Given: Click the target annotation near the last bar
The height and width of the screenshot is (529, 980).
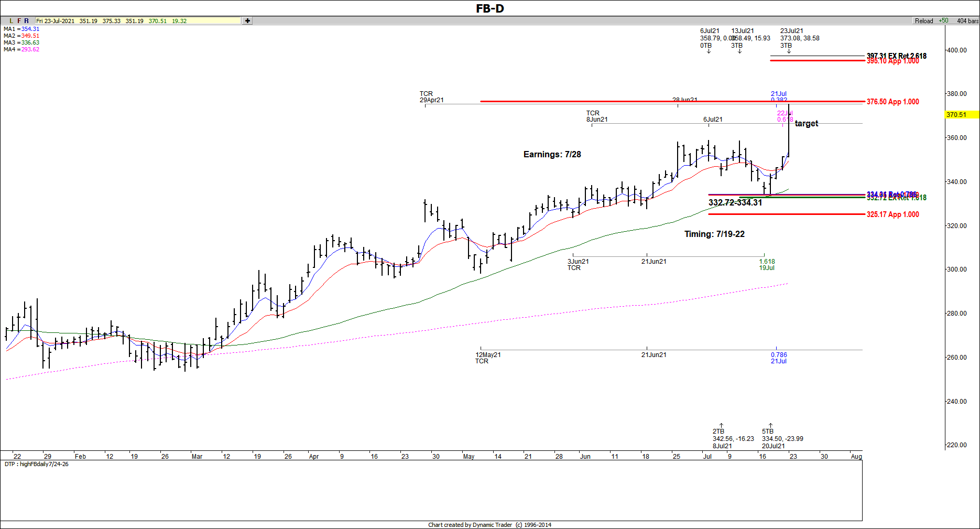Looking at the screenshot, I should [x=806, y=124].
